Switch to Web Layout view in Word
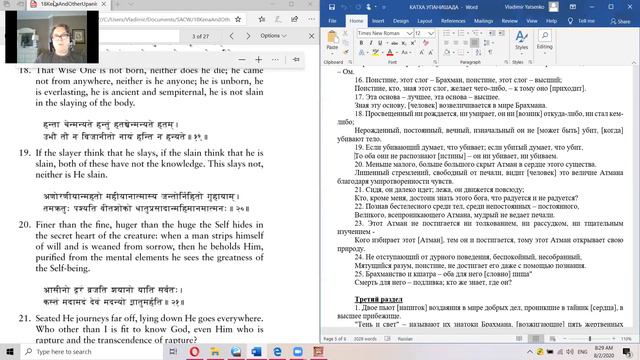Image resolution: width=640 pixels, height=360 pixels. point(553,339)
